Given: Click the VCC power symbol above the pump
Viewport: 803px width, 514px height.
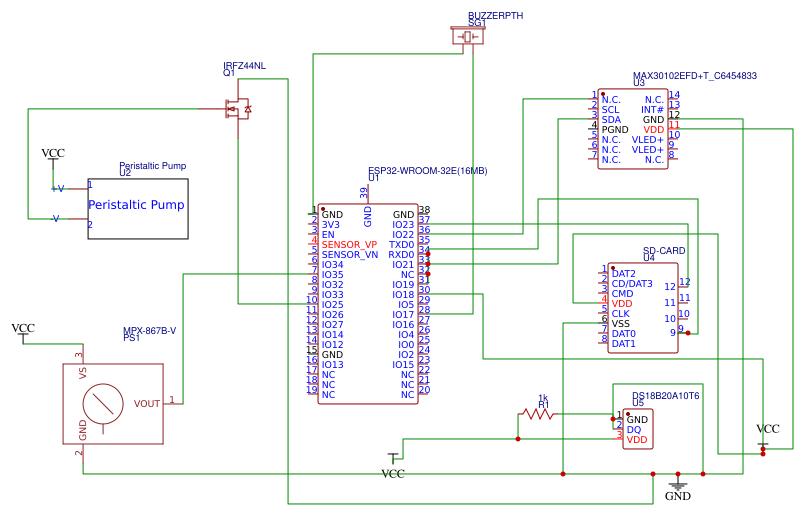Looking at the screenshot, I should pos(53,157).
